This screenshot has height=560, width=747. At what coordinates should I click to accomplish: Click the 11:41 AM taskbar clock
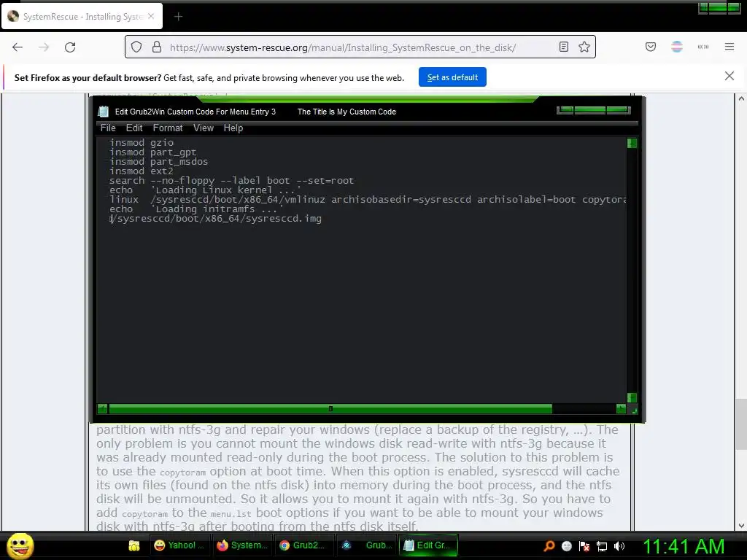pos(684,546)
